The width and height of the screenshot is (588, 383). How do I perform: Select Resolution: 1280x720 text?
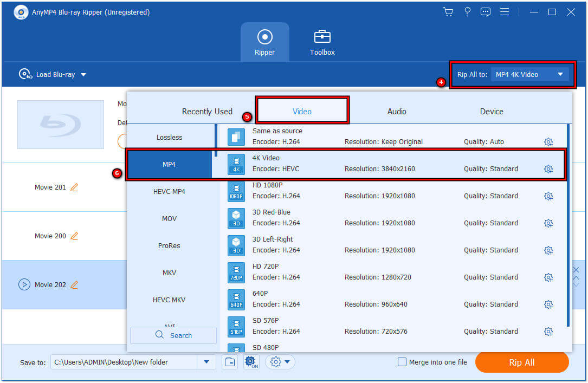tap(378, 277)
